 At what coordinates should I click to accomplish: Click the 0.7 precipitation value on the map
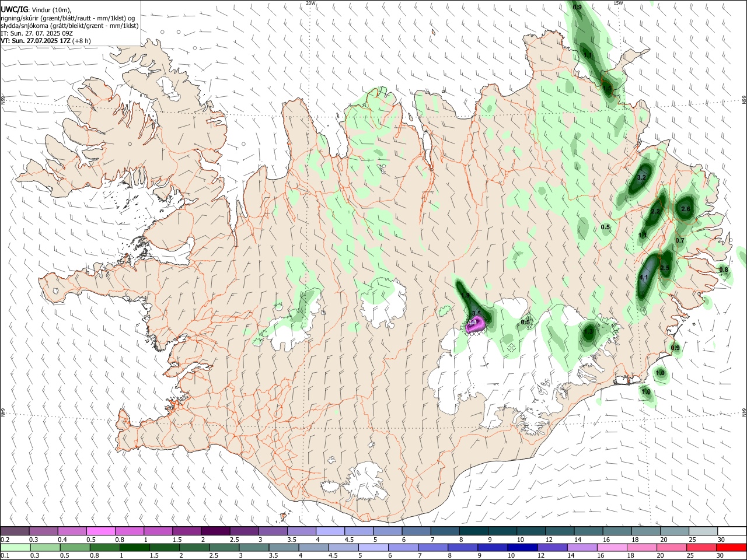coord(680,241)
